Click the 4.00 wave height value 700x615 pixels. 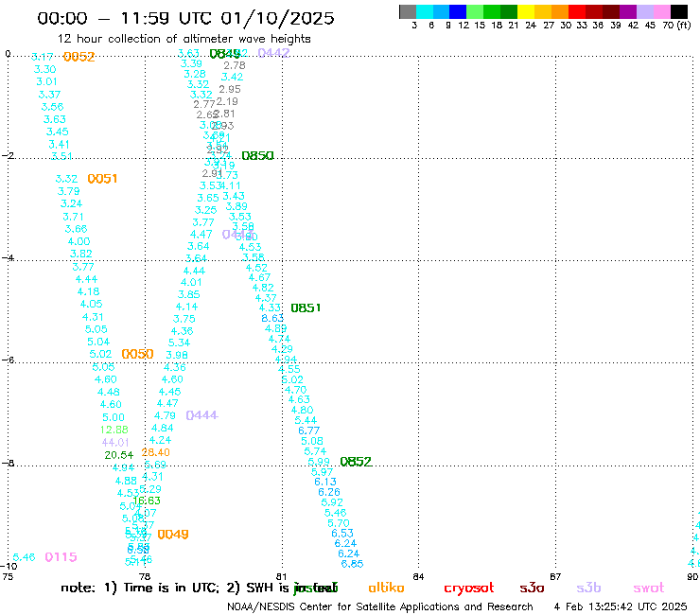coord(79,241)
